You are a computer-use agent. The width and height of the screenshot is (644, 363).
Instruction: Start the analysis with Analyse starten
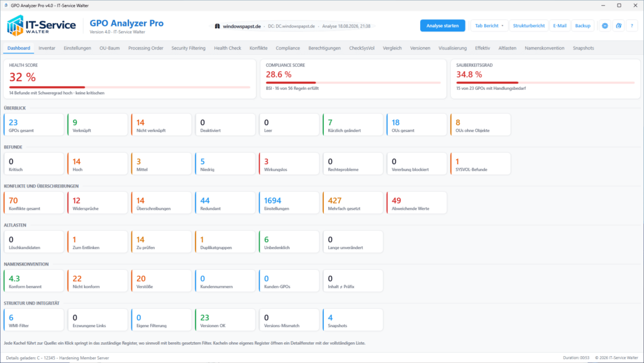coord(442,25)
